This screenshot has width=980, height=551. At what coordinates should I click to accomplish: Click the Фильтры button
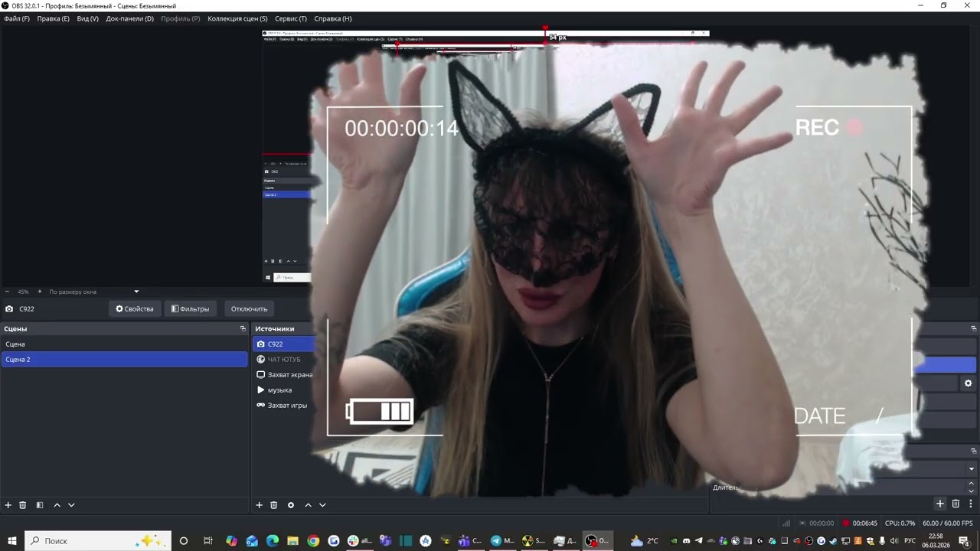(x=190, y=309)
